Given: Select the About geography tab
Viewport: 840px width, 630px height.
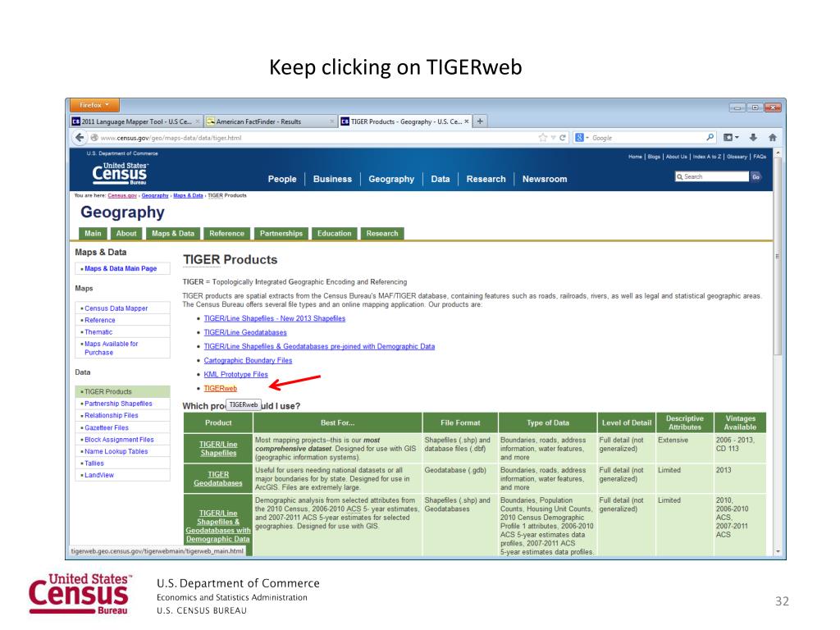Looking at the screenshot, I should [126, 234].
